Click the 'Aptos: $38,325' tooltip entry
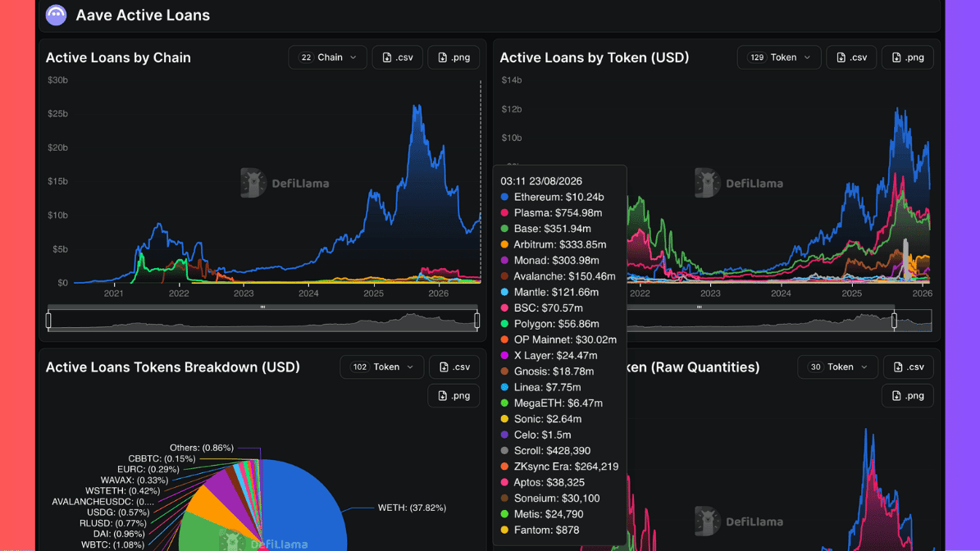Viewport: 980px width, 551px height. 543,482
